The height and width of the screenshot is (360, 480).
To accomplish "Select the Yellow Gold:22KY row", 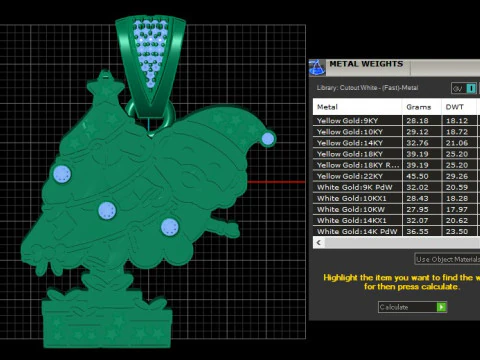I will (396, 176).
